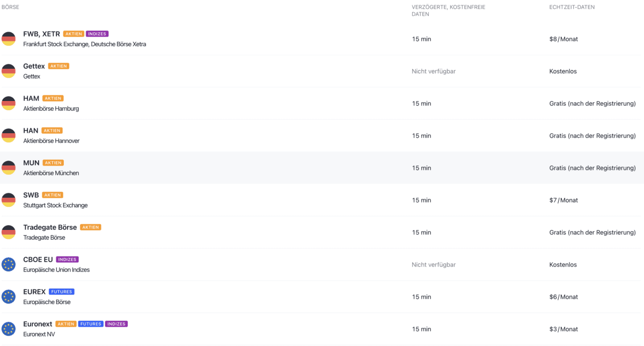
Task: Click the $7/Monat price for SWB
Action: 563,200
